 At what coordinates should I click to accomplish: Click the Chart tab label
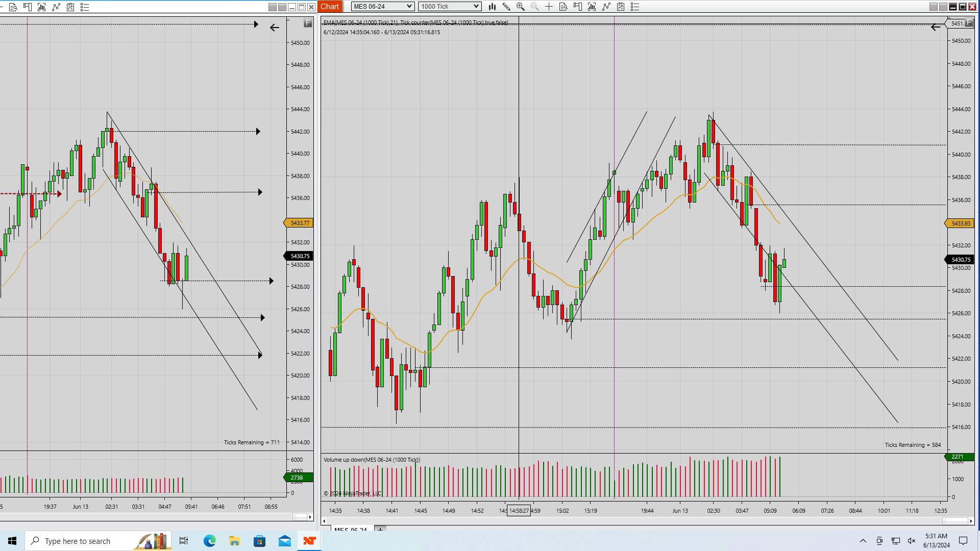tap(330, 7)
